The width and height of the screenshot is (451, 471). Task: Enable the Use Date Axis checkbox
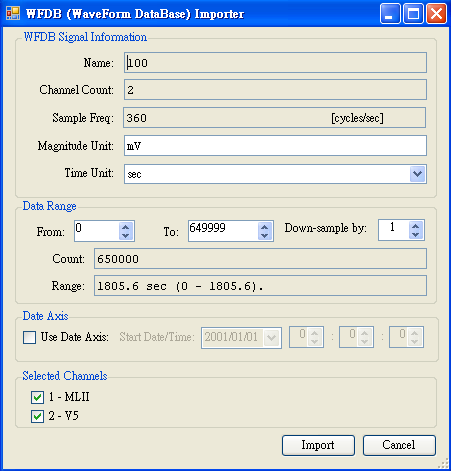29,337
